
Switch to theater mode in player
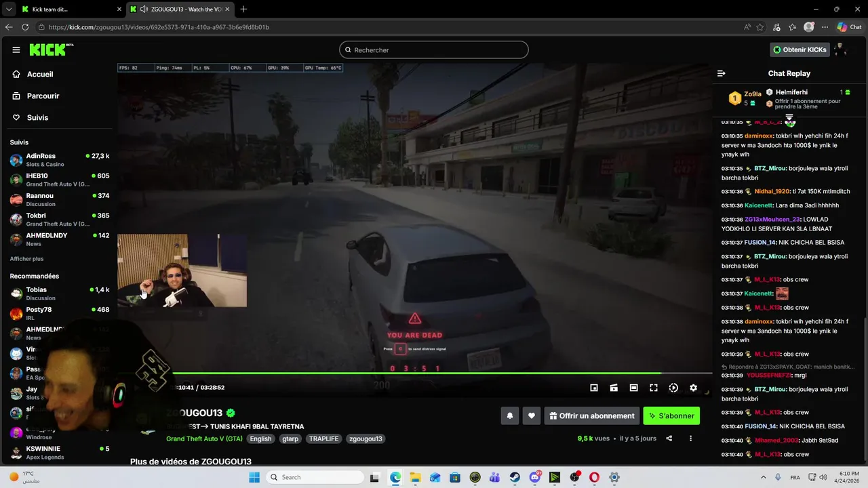[x=633, y=388]
